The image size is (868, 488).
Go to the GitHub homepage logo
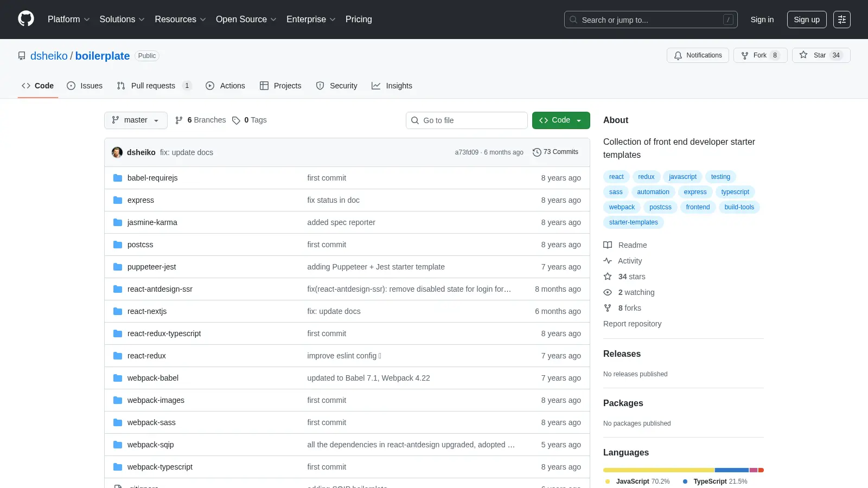click(x=26, y=19)
